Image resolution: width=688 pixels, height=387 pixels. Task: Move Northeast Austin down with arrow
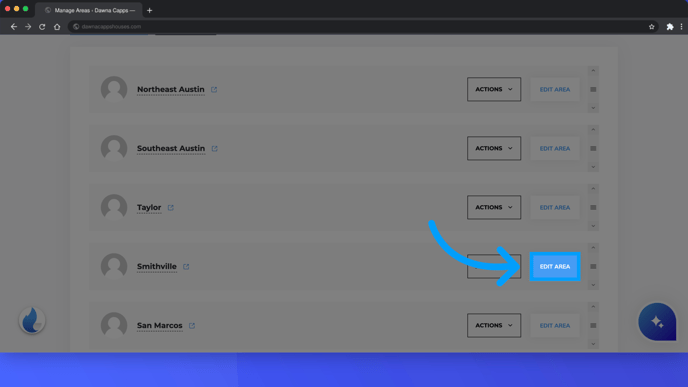coord(593,108)
